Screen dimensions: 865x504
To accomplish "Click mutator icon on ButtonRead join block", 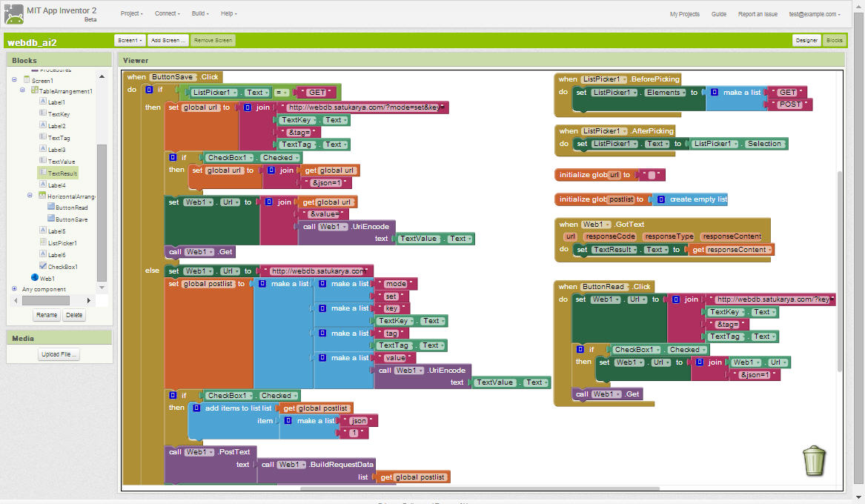I will (x=676, y=299).
